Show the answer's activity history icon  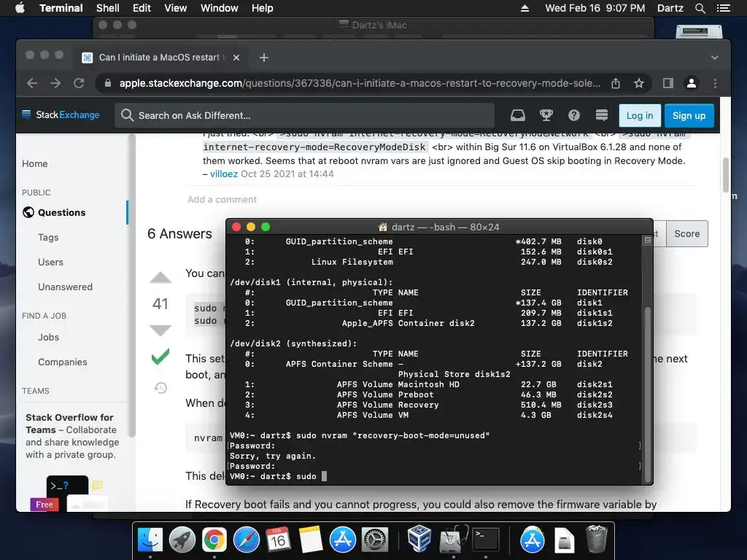pos(160,388)
